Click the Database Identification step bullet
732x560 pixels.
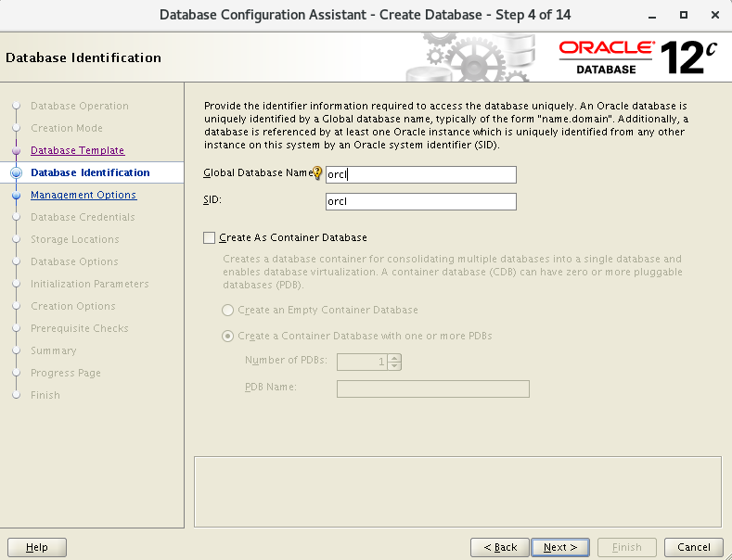[x=17, y=172]
